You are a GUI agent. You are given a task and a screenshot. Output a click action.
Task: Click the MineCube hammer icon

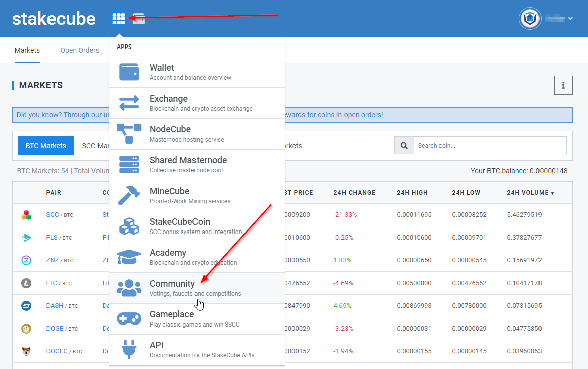129,195
